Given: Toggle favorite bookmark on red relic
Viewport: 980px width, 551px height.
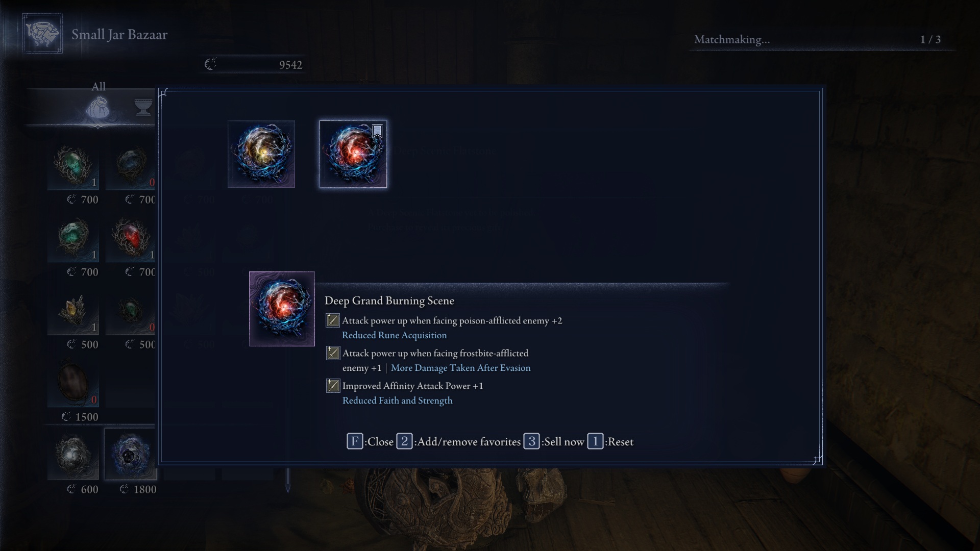Looking at the screenshot, I should click(x=377, y=131).
